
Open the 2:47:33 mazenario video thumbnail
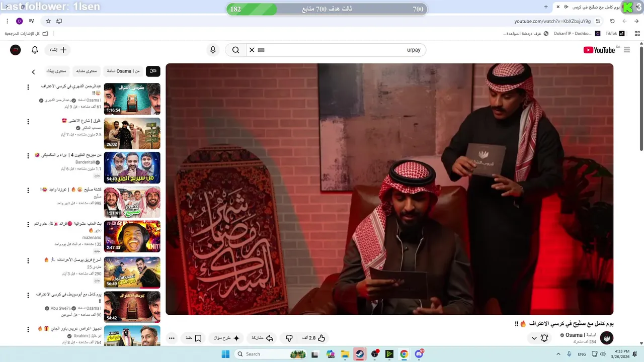click(x=132, y=236)
